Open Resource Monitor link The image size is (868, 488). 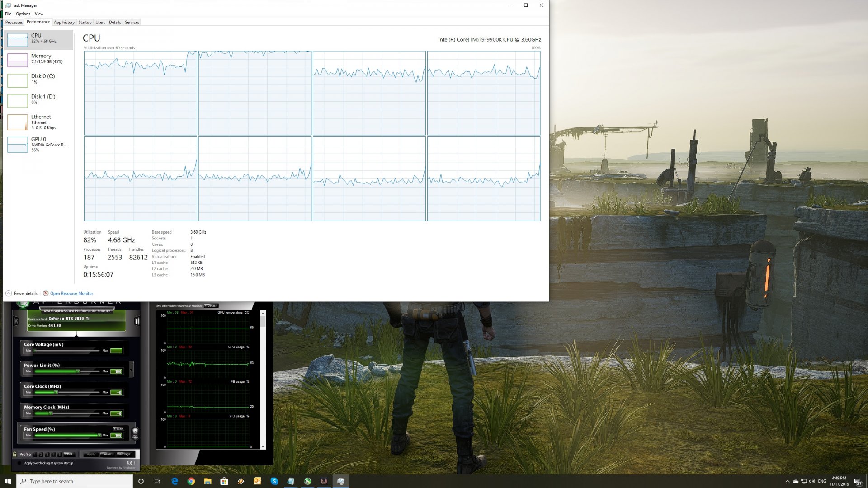click(x=71, y=293)
